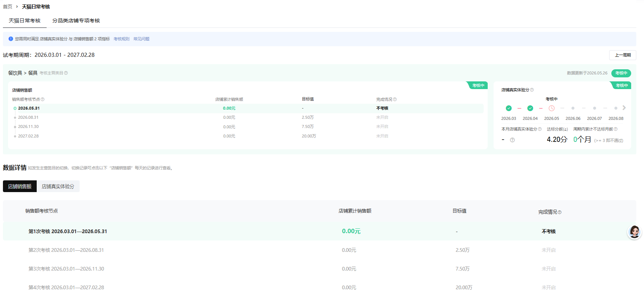Click the 0.00元 amount in the 第1次考核 row

point(351,231)
